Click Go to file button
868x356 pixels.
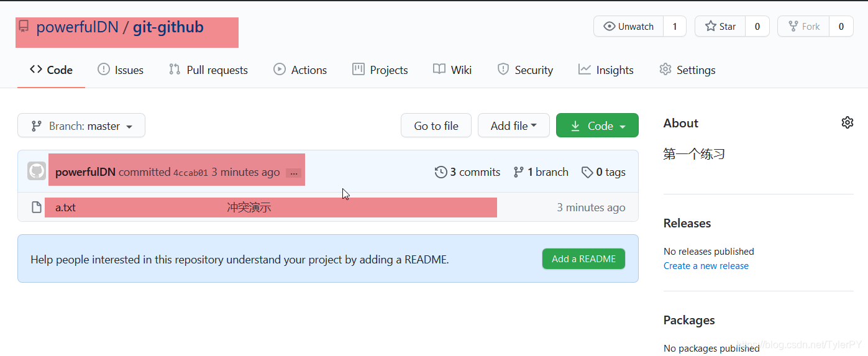436,126
